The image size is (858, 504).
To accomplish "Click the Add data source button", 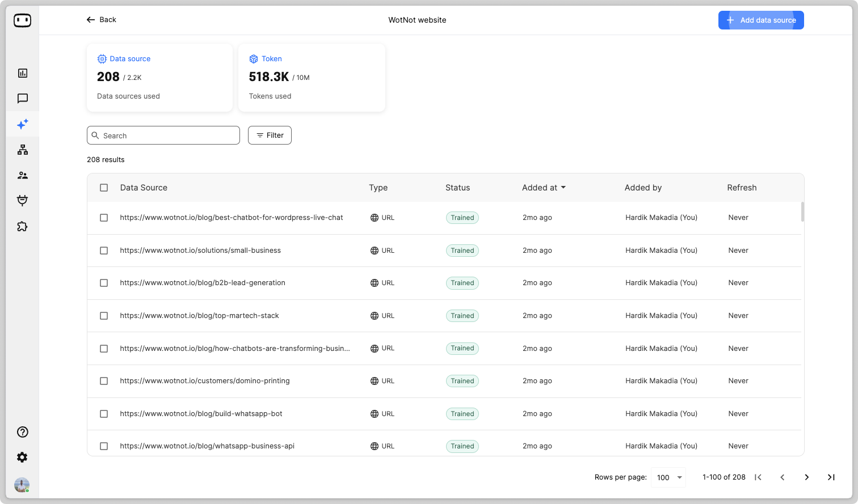I will coord(760,20).
